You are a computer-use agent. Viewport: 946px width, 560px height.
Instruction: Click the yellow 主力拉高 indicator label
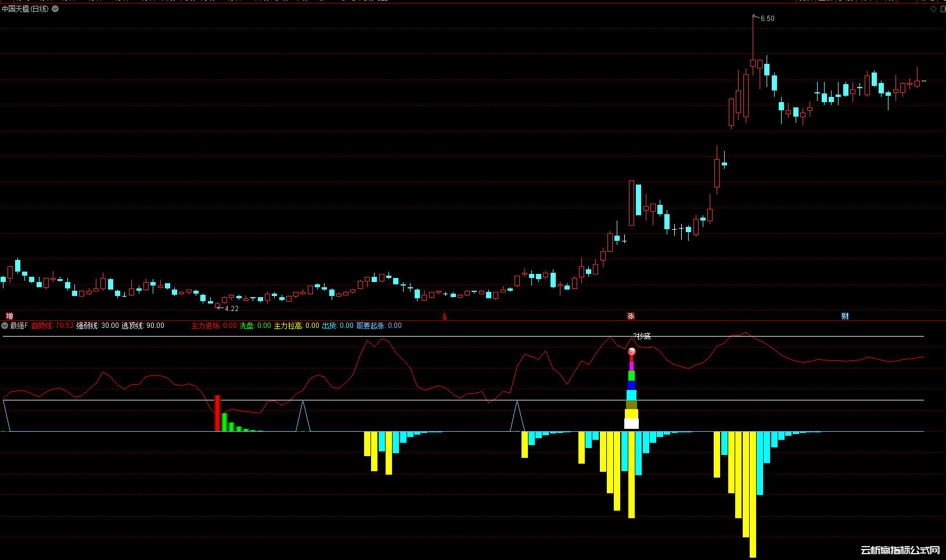[x=288, y=326]
